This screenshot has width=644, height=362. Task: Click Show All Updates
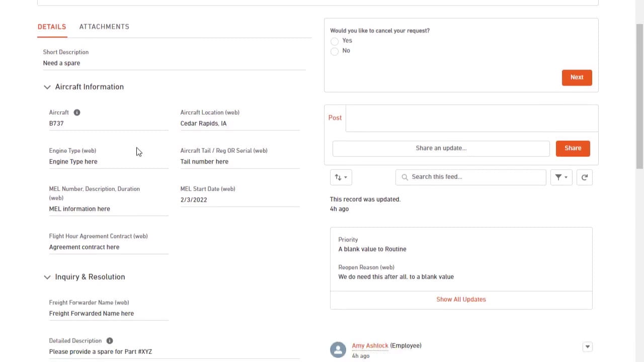pyautogui.click(x=461, y=299)
